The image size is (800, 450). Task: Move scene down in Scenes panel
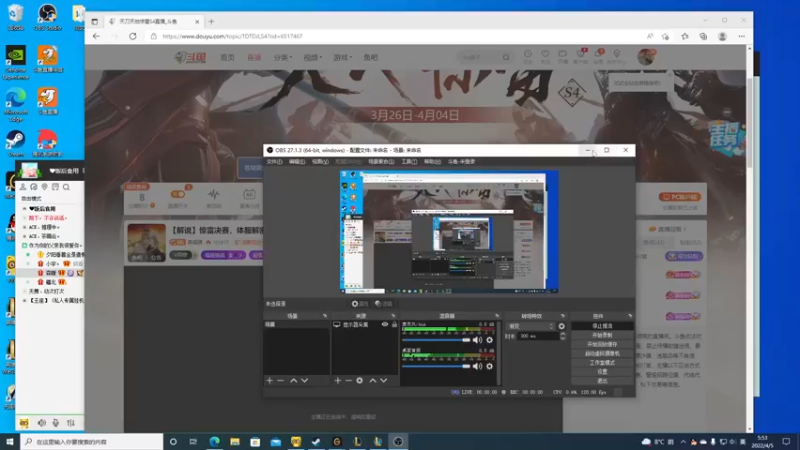point(305,381)
